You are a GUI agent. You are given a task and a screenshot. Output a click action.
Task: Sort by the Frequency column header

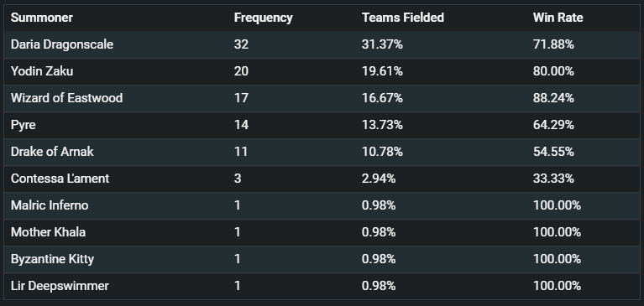pos(264,18)
